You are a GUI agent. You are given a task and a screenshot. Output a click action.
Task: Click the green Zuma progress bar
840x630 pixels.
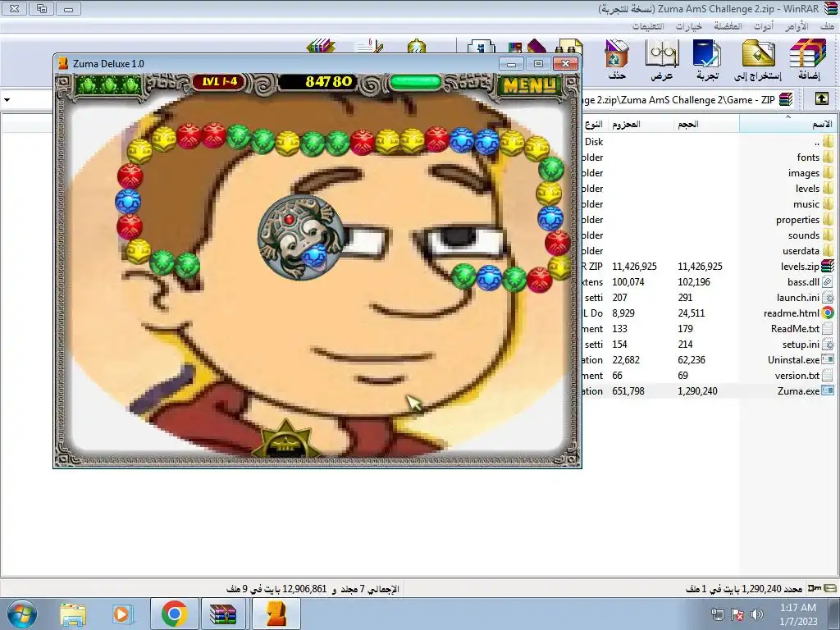[416, 82]
